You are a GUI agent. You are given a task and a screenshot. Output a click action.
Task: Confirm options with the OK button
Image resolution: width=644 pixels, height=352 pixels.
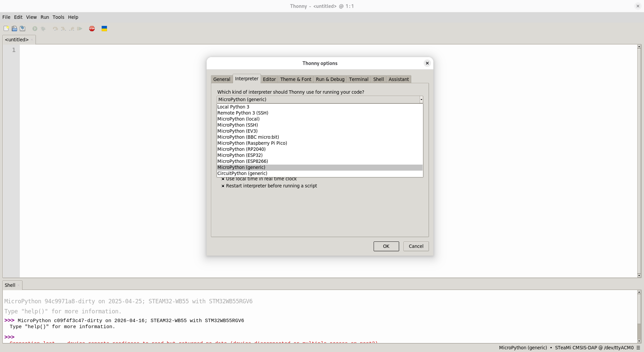point(386,246)
